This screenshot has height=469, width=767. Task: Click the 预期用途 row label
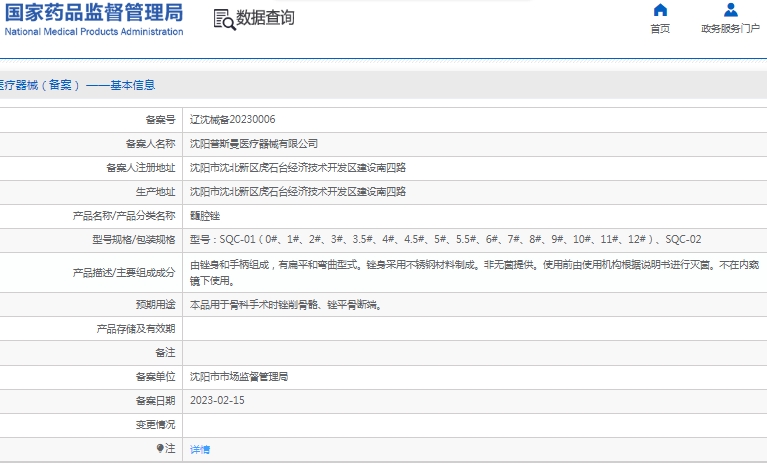point(156,305)
